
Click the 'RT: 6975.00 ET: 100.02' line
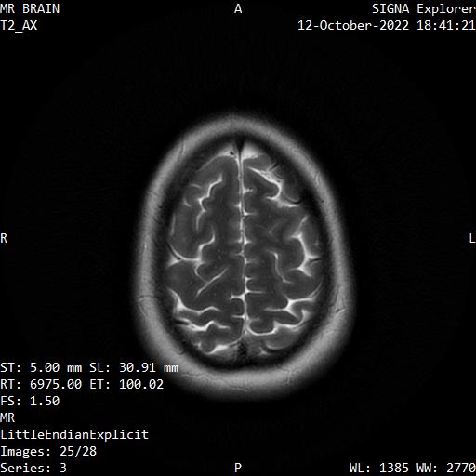[x=82, y=384]
